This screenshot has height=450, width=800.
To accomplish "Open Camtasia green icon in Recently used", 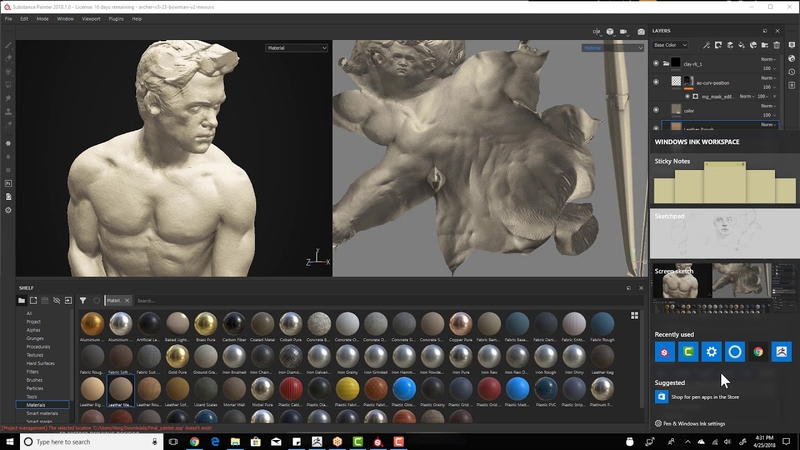I will point(688,352).
